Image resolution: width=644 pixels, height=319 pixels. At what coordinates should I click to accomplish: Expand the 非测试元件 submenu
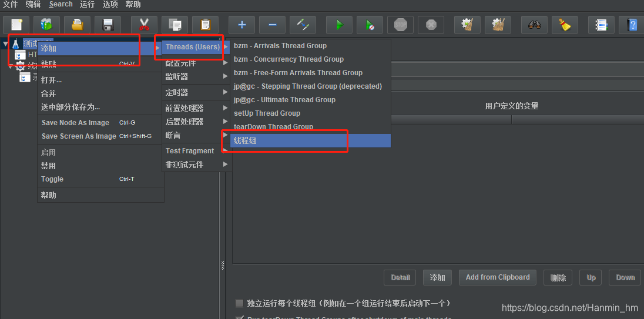(197, 164)
